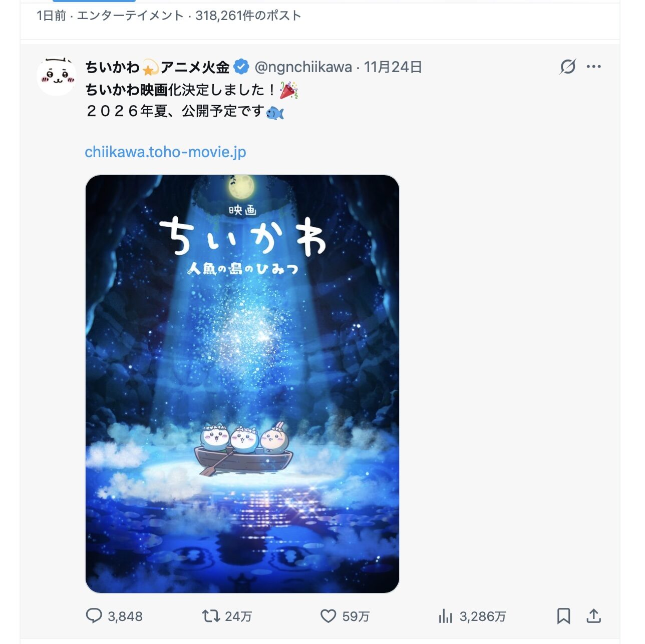
Task: Click the blue verified badge
Action: [x=242, y=67]
